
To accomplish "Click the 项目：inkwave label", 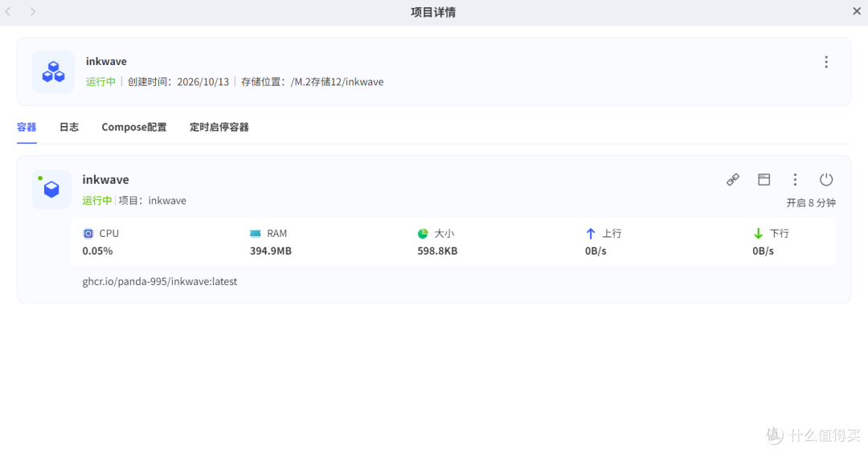I will click(152, 201).
